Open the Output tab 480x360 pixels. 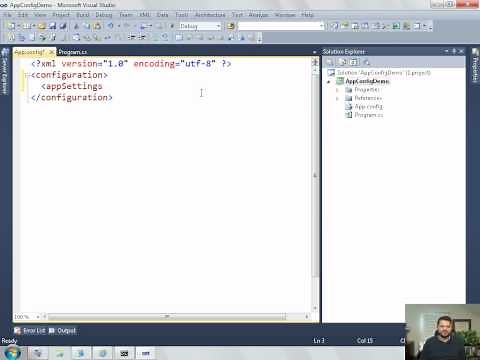[63, 331]
